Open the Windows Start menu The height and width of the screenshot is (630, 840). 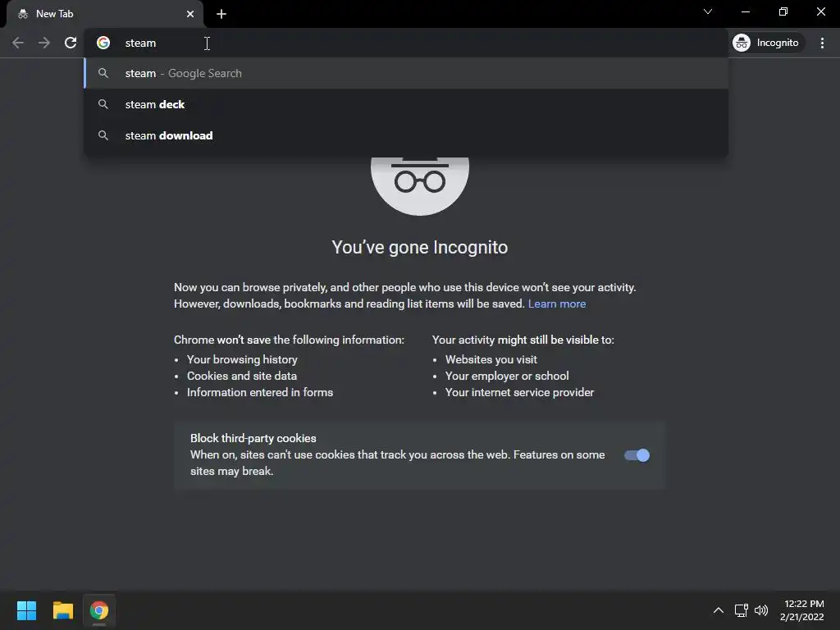pyautogui.click(x=26, y=610)
